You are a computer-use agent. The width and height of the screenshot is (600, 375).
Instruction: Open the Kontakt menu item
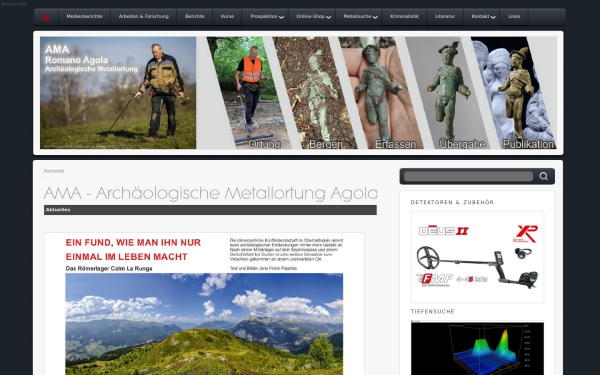coord(480,16)
